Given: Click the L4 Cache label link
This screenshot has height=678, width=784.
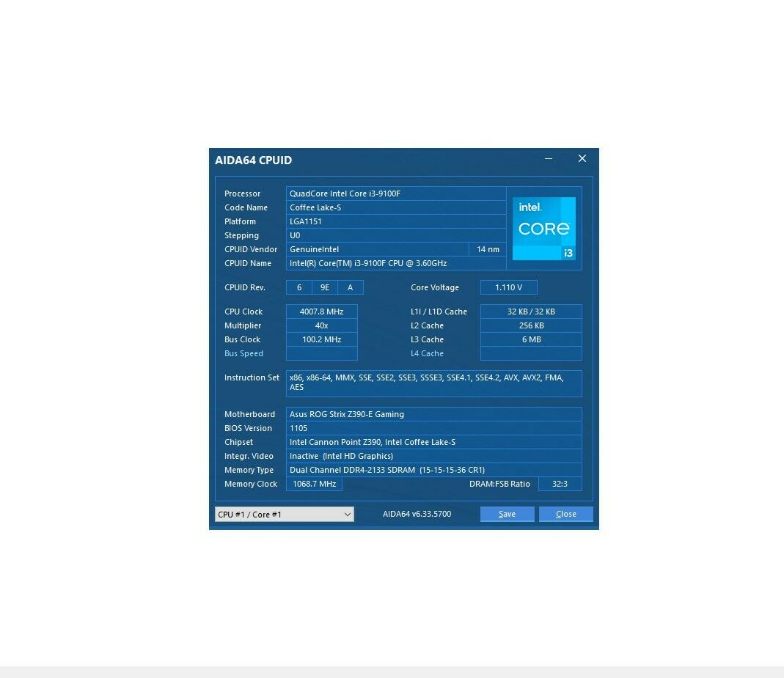Looking at the screenshot, I should coord(427,353).
